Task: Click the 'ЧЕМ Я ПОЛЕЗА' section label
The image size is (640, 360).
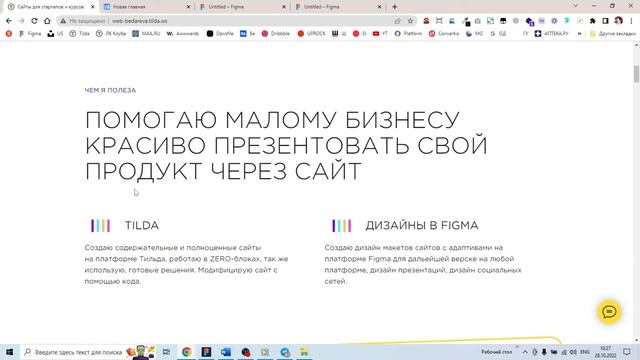Action: pos(110,90)
